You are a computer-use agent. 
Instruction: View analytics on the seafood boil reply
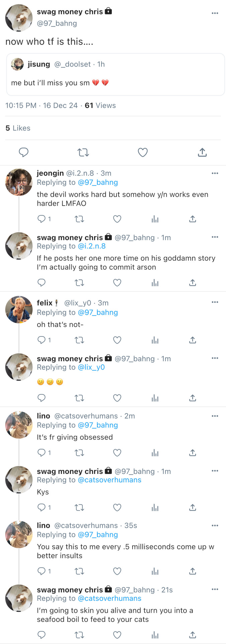155,635
